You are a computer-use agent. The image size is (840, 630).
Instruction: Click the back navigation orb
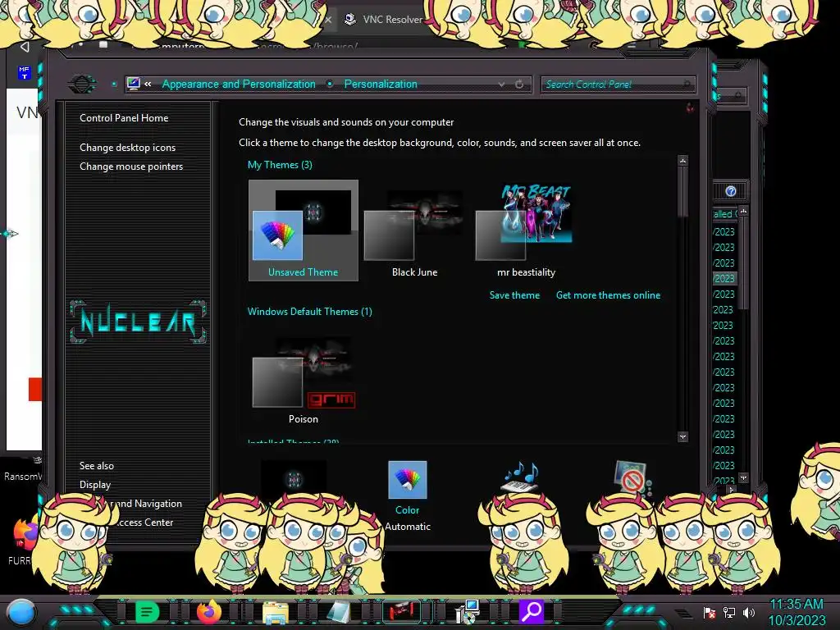coord(81,84)
